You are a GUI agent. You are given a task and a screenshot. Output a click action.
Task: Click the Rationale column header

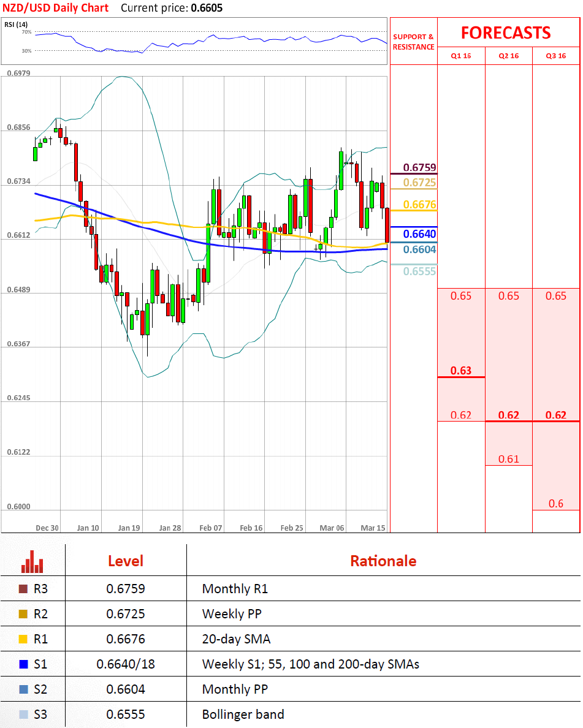pyautogui.click(x=383, y=561)
